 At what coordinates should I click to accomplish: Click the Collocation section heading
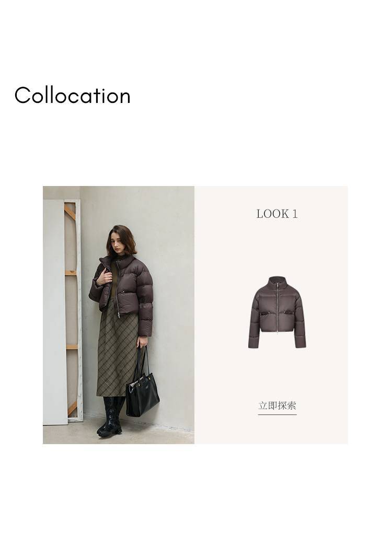tap(73, 95)
